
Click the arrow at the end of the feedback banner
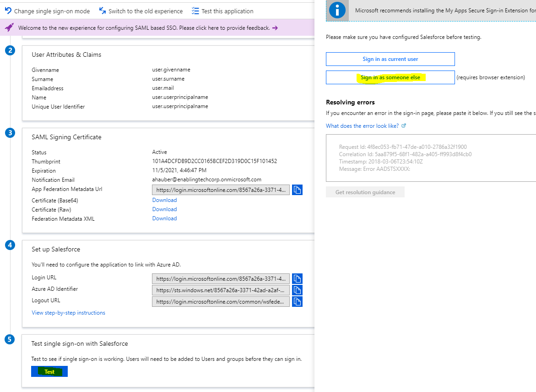[275, 28]
